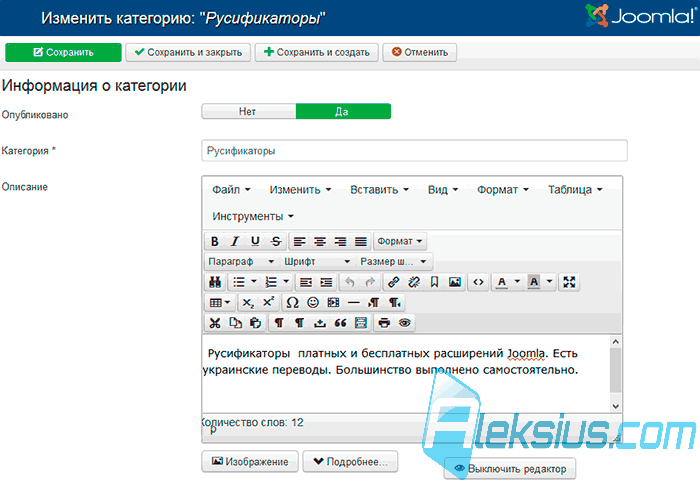
Task: Insert a numbered list
Action: 271,282
